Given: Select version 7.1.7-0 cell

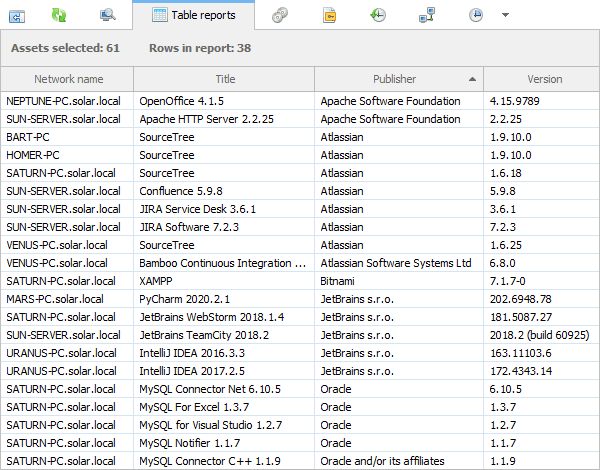Looking at the screenshot, I should click(x=541, y=281).
